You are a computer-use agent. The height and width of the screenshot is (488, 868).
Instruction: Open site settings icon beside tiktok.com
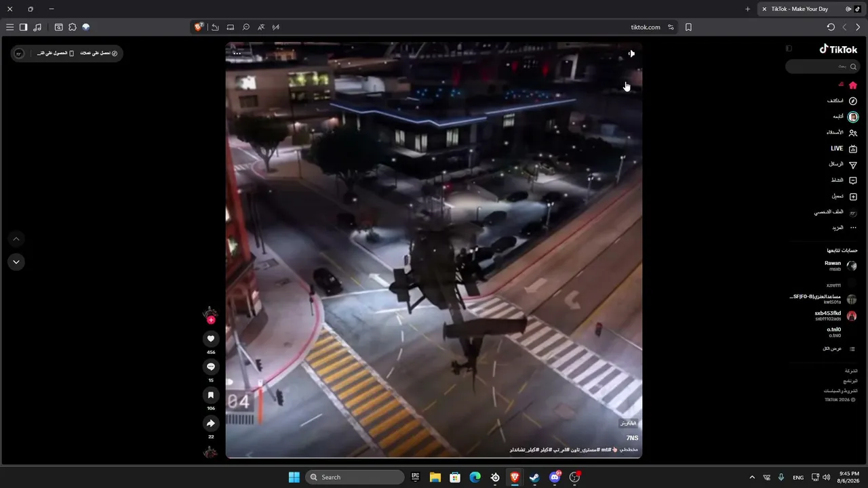671,27
